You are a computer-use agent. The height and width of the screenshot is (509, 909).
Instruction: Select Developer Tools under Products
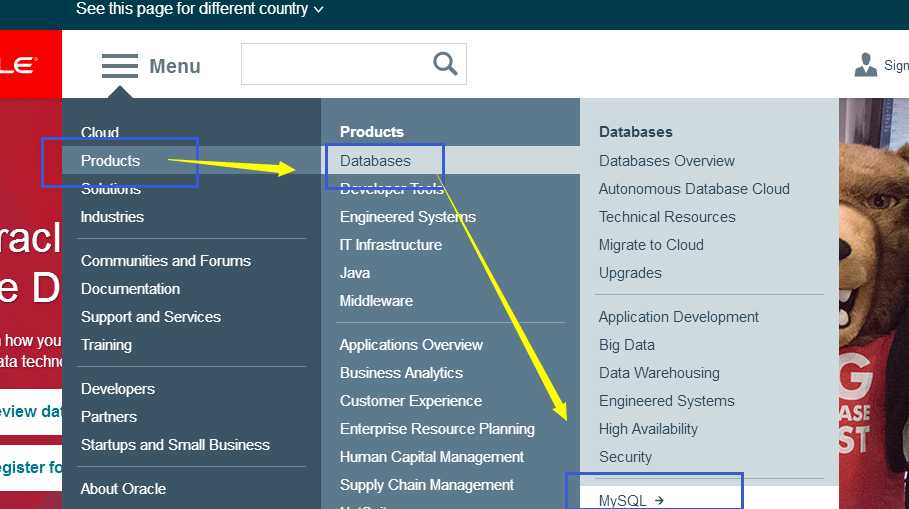point(392,188)
